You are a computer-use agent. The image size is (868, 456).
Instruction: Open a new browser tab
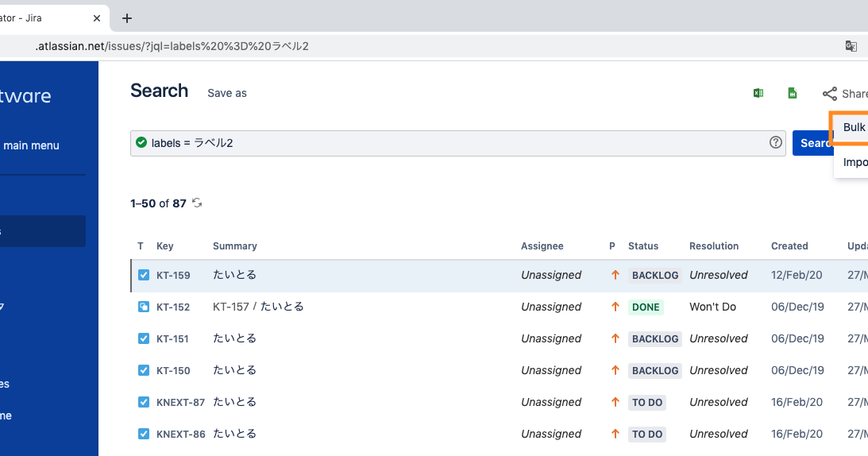127,18
